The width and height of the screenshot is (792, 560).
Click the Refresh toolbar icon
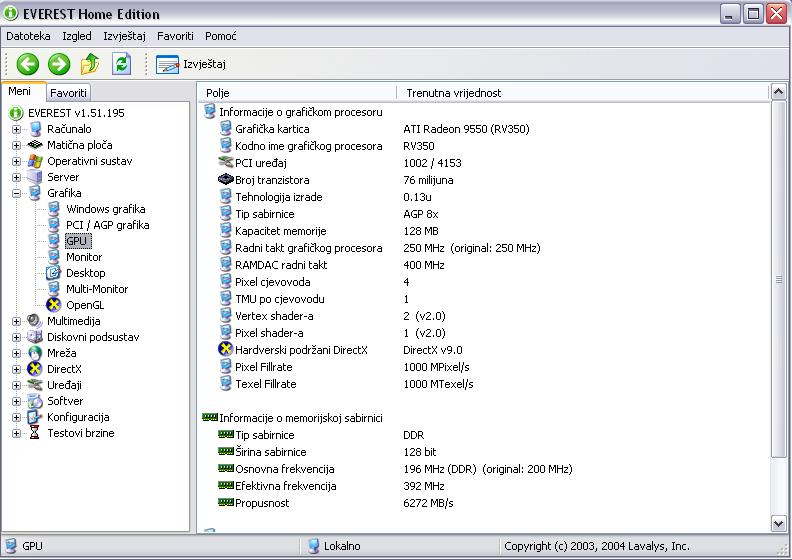(121, 64)
